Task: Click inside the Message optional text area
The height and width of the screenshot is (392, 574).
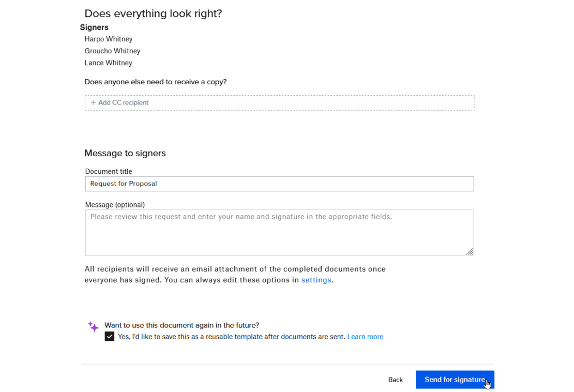Action: [x=279, y=232]
